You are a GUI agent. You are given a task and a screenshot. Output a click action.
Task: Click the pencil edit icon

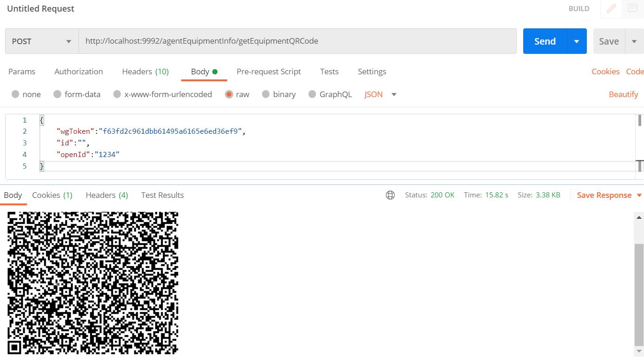[x=611, y=8]
